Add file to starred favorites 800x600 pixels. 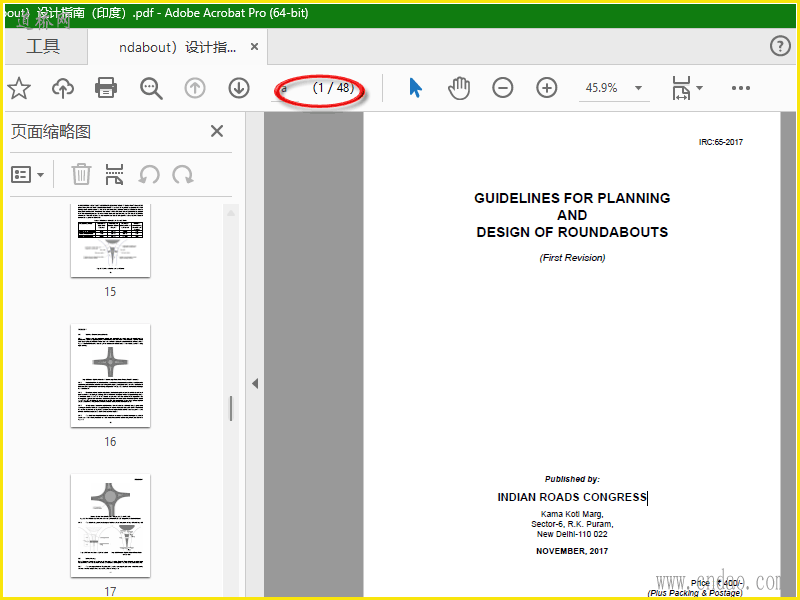click(x=19, y=88)
